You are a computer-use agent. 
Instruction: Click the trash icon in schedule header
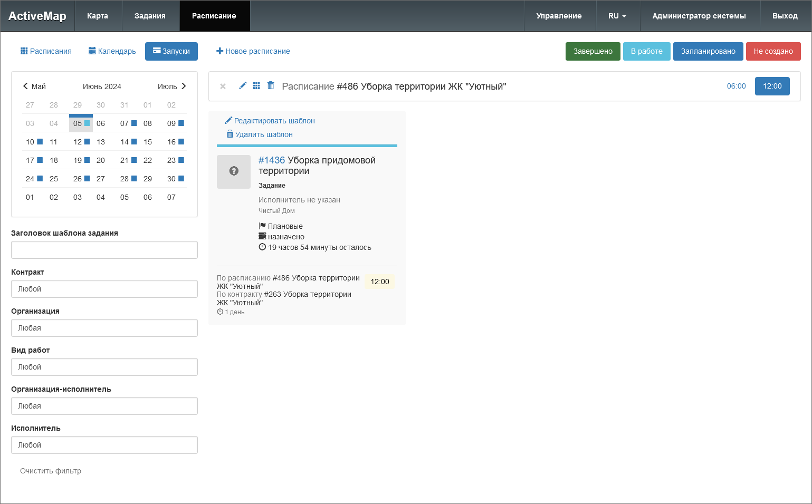click(x=271, y=86)
